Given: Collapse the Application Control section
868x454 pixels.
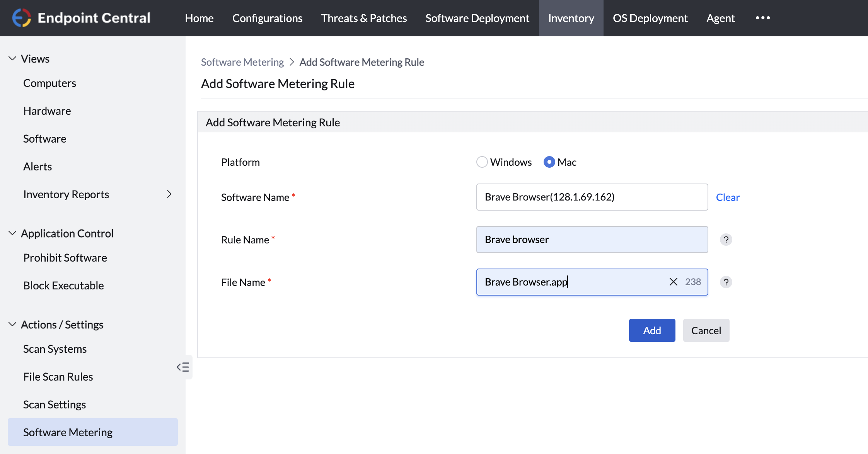Looking at the screenshot, I should pyautogui.click(x=12, y=233).
